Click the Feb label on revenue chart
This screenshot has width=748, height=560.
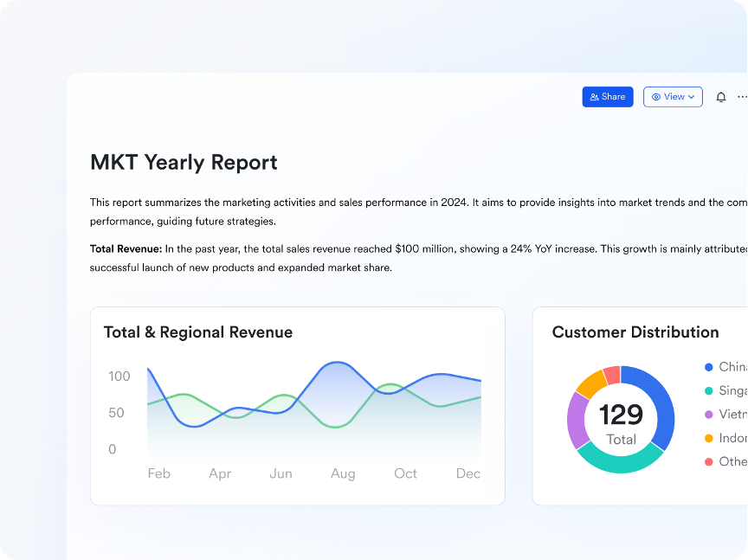pyautogui.click(x=159, y=473)
